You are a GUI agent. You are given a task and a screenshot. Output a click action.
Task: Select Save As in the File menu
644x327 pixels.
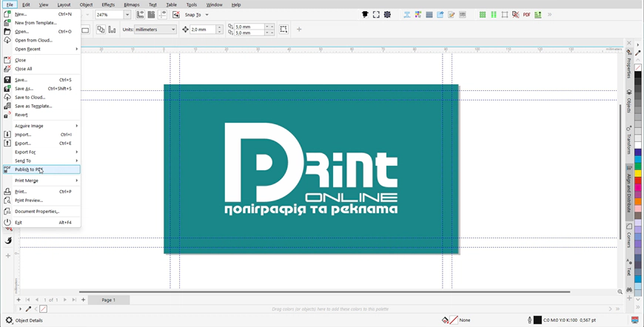point(41,89)
